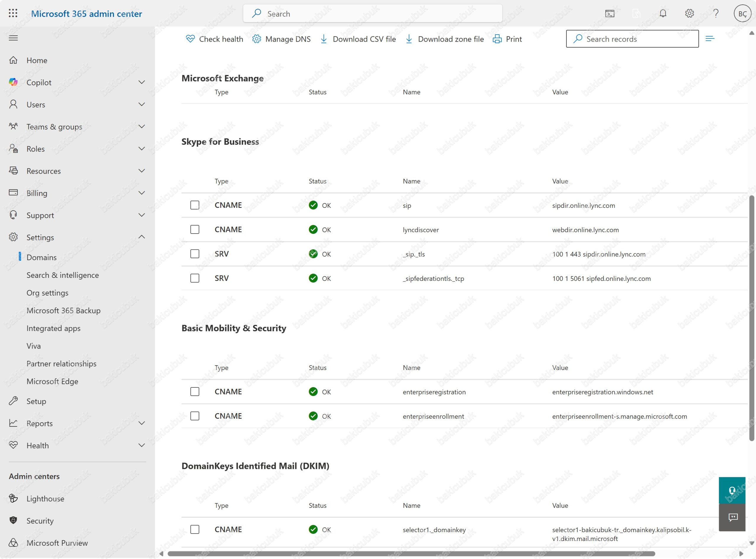This screenshot has height=559, width=756.
Task: Open the app launcher waffle icon
Action: (13, 14)
